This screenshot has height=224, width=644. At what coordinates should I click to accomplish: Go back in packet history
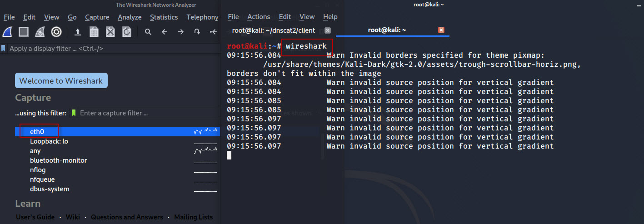pos(165,32)
